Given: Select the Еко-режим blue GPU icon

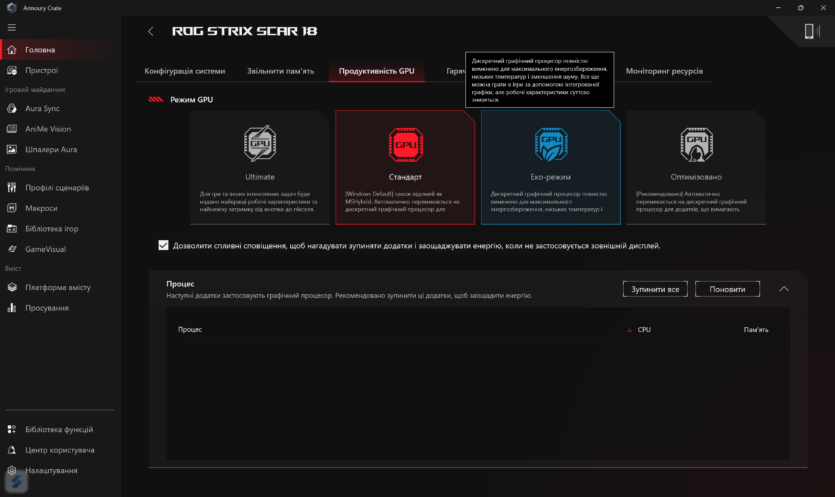Looking at the screenshot, I should [x=551, y=144].
